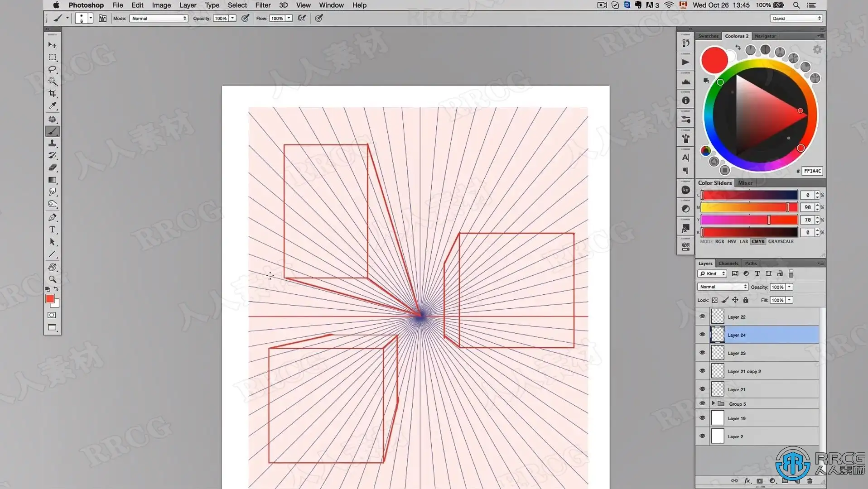
Task: Open the brush panel toggle icon
Action: click(x=103, y=18)
